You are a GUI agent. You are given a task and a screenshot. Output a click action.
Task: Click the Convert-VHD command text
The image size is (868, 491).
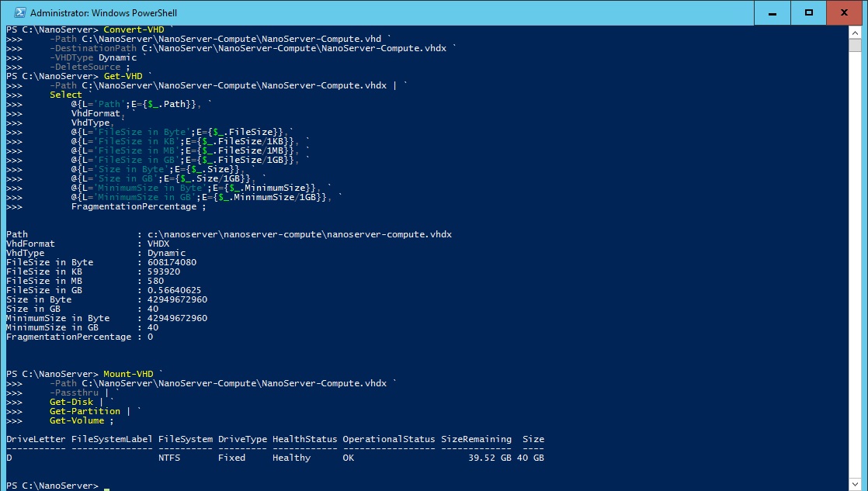134,29
